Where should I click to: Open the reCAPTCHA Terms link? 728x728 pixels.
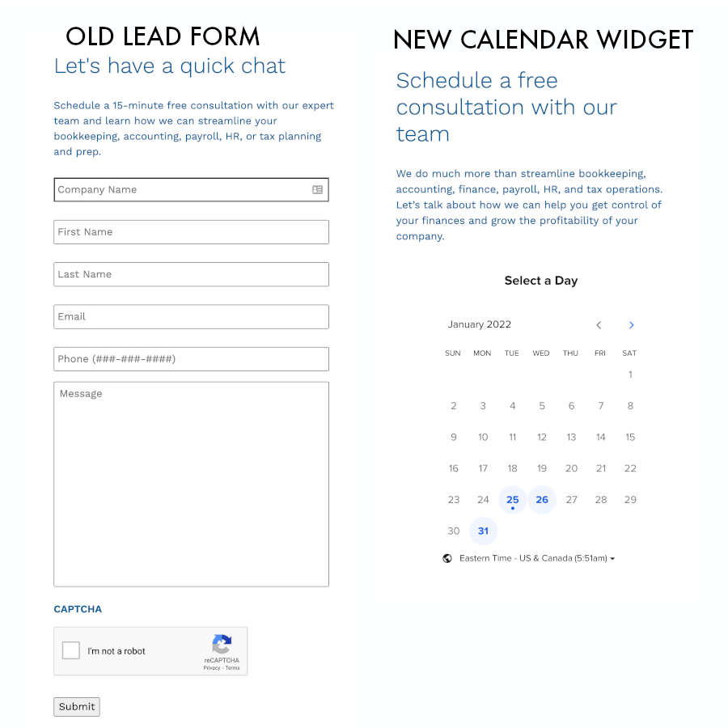click(233, 667)
